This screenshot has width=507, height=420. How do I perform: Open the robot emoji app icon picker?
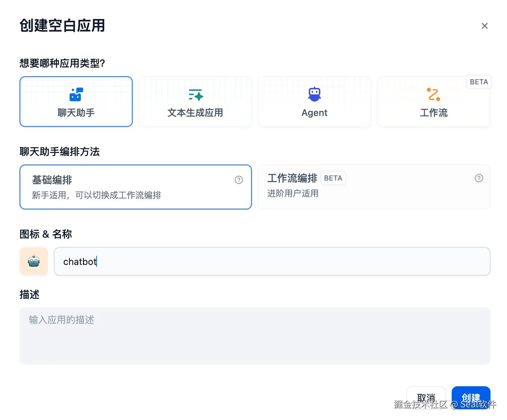[34, 261]
